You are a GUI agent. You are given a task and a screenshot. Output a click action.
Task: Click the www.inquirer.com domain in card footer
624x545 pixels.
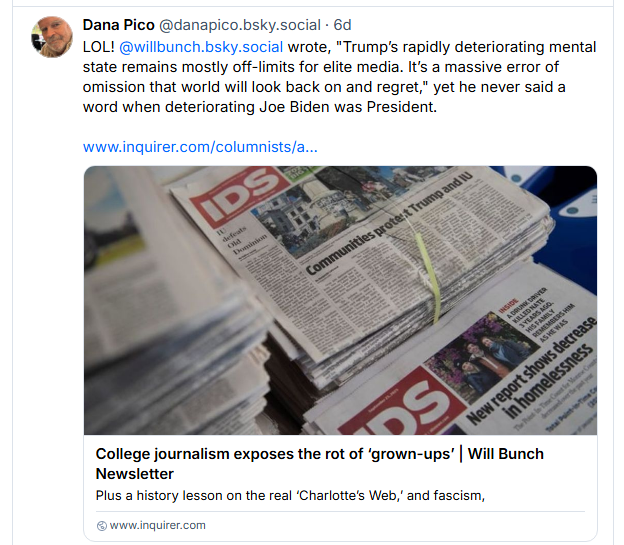click(157, 525)
